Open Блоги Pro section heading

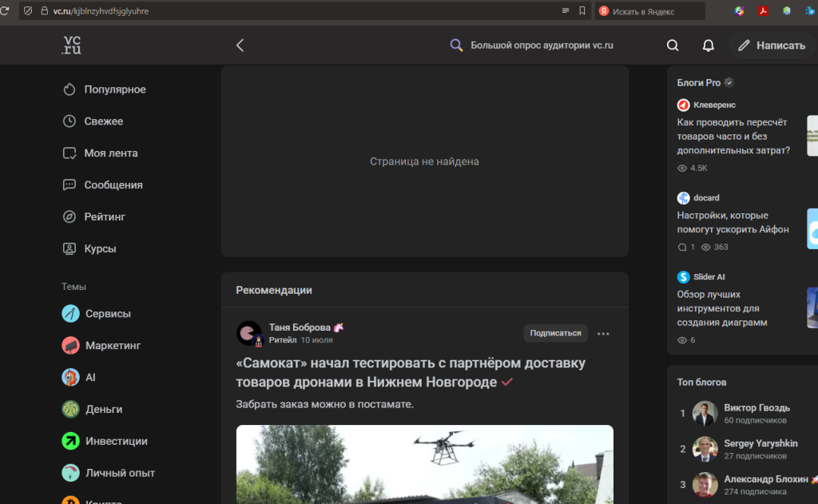click(698, 82)
